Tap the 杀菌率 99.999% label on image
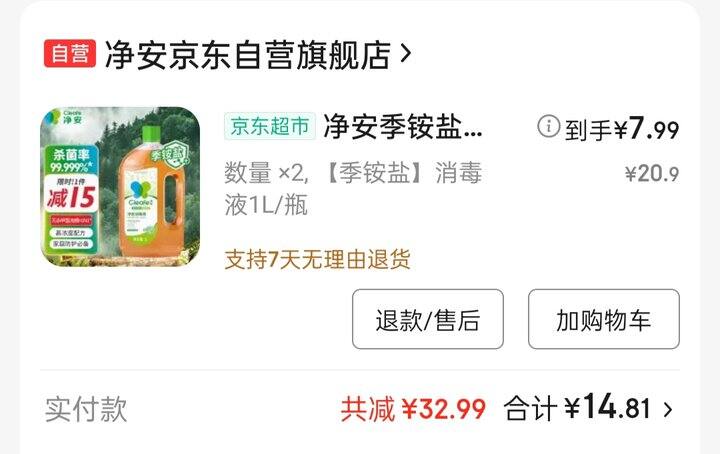Screen dimensions: 720x454 [70, 160]
